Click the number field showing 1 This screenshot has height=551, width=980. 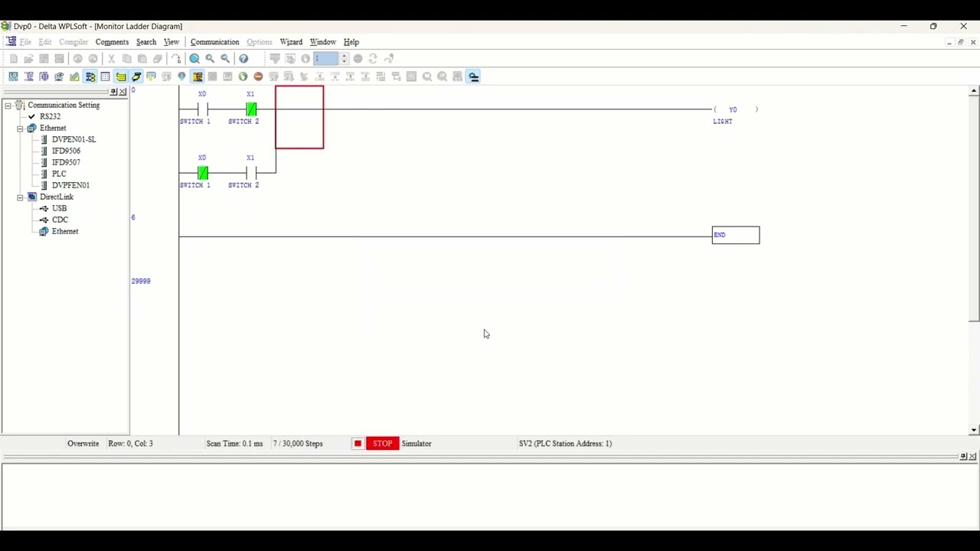click(x=325, y=59)
